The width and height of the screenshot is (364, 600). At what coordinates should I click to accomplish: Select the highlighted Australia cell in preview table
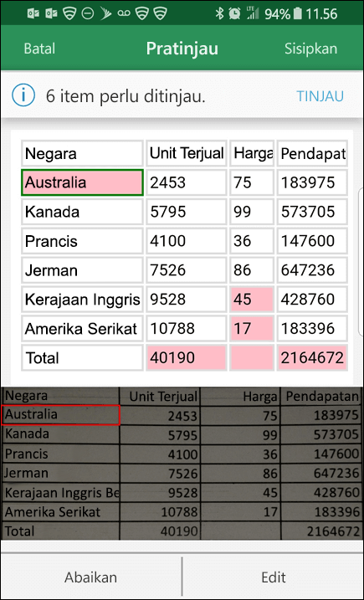(82, 182)
